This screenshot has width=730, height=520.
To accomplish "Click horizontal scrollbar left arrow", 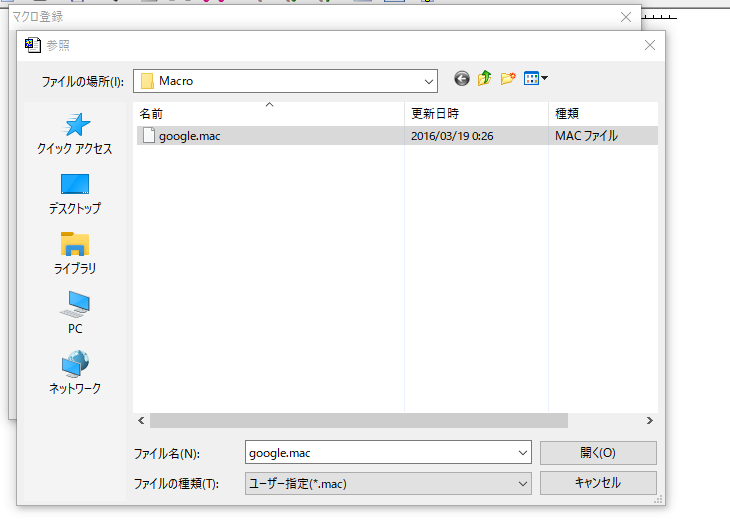I will (141, 420).
